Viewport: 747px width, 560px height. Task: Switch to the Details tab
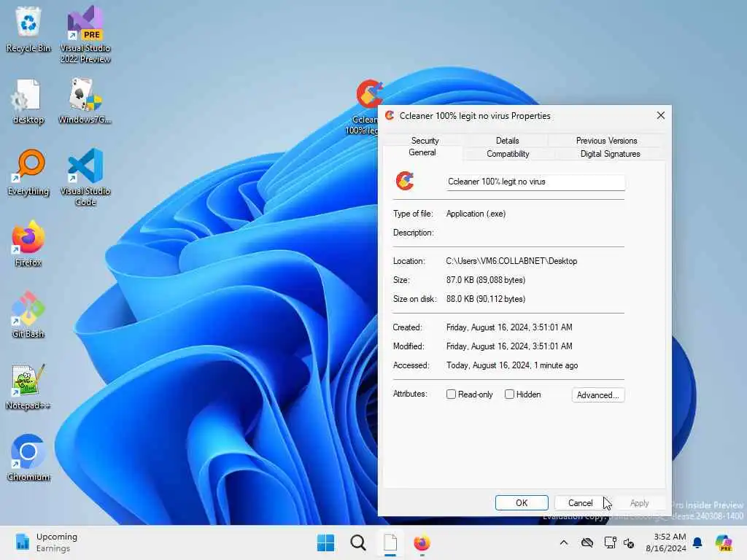(508, 141)
